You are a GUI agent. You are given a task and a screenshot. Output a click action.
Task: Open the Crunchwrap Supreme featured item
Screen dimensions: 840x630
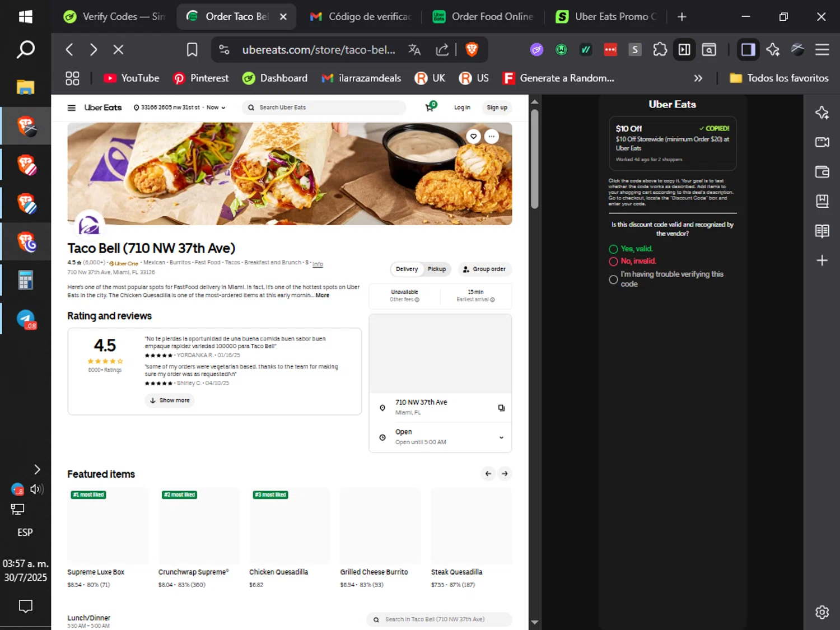coord(199,538)
